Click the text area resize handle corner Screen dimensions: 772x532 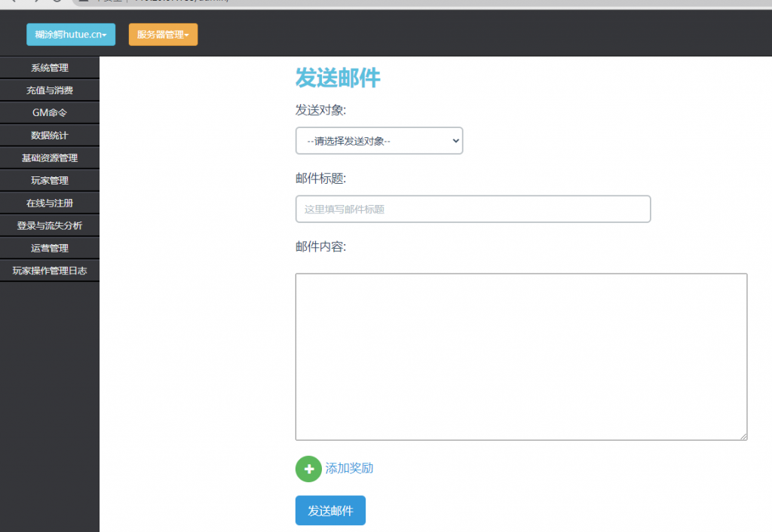(x=743, y=436)
